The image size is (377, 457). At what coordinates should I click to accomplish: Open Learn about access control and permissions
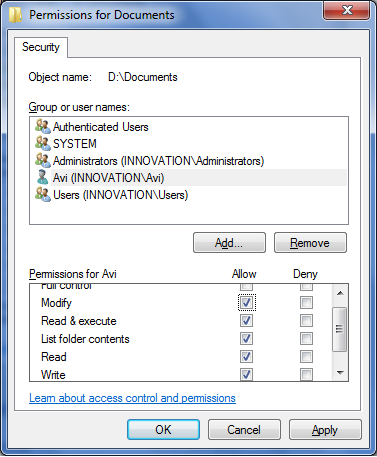(132, 398)
